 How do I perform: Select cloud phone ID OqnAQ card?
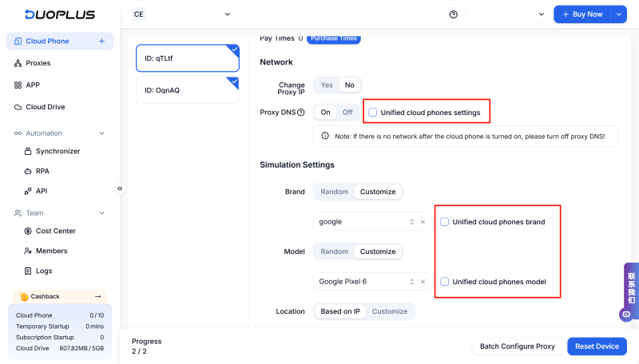(x=187, y=90)
